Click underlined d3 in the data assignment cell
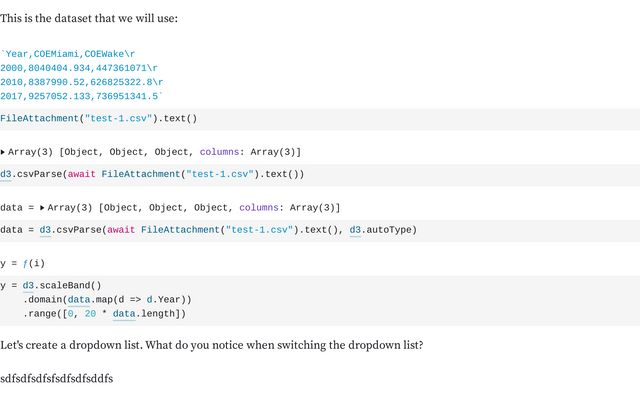This screenshot has height=400, width=640. point(46,230)
